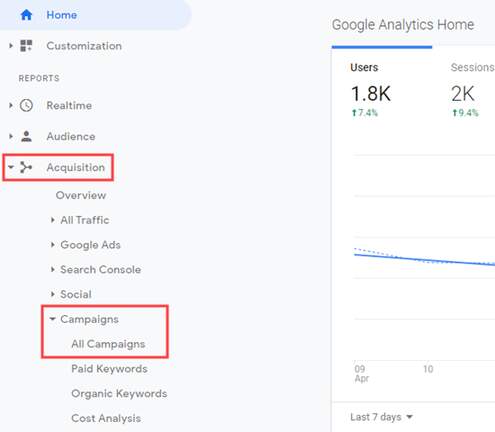Click the Google Analytics Home heading
This screenshot has width=495, height=432.
point(403,25)
